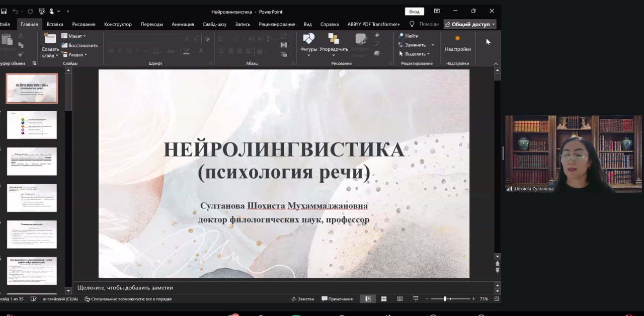Fit slide to current window icon

coord(497,299)
